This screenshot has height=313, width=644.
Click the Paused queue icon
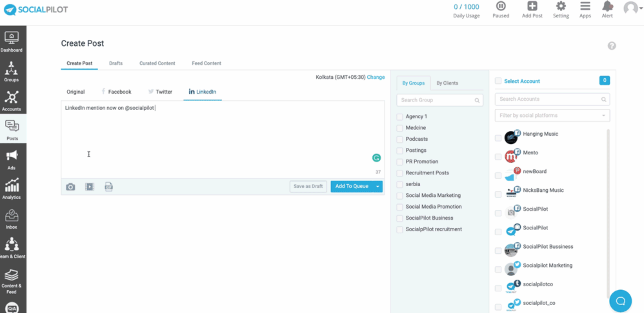point(501,6)
